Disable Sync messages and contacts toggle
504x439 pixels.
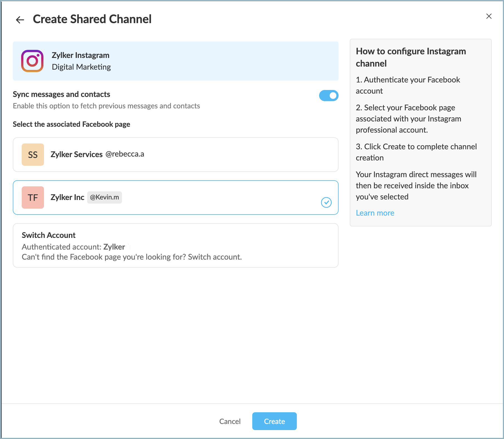tap(329, 96)
